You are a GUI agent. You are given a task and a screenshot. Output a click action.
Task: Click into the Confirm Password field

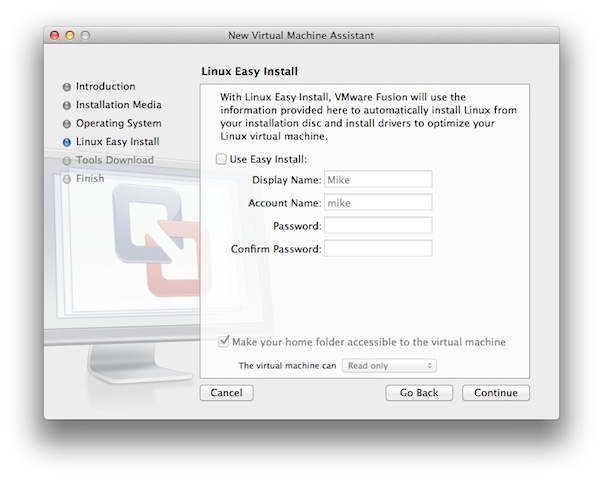[378, 248]
